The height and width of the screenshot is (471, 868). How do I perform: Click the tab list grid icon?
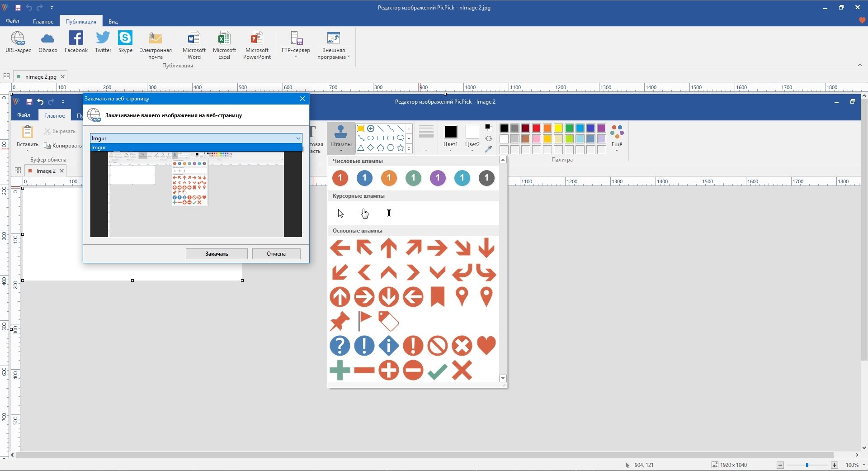6,76
